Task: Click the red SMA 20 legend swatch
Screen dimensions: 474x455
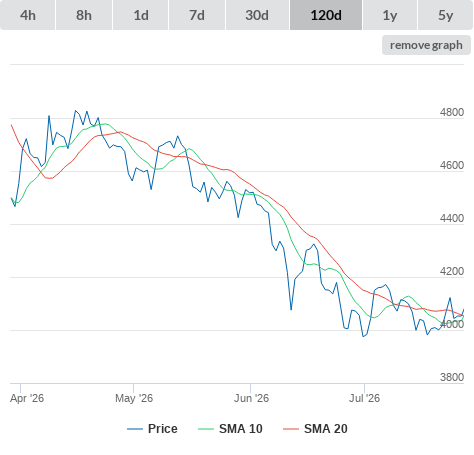Action: click(x=291, y=429)
